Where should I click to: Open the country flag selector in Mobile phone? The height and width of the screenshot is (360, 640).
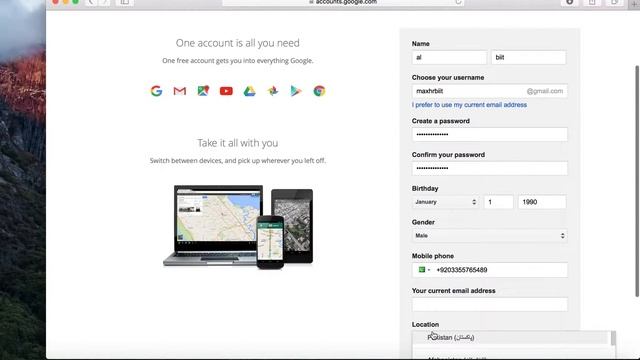point(424,270)
